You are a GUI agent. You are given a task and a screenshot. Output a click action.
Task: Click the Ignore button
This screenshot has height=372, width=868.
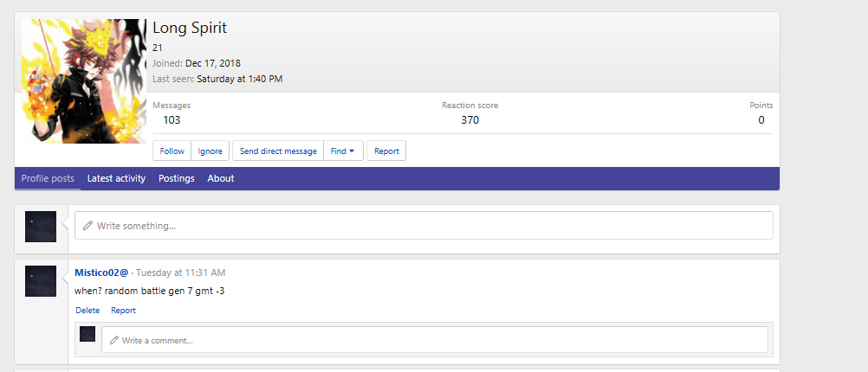[210, 151]
